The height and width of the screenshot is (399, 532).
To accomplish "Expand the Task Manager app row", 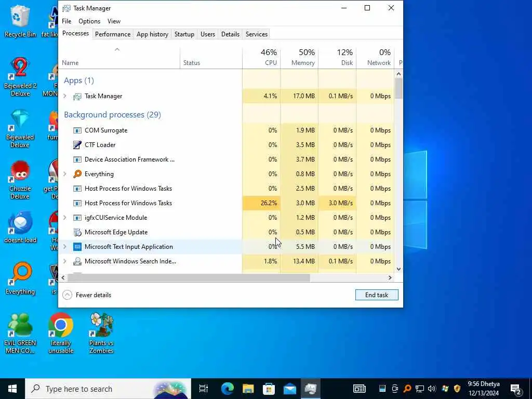I will click(65, 96).
